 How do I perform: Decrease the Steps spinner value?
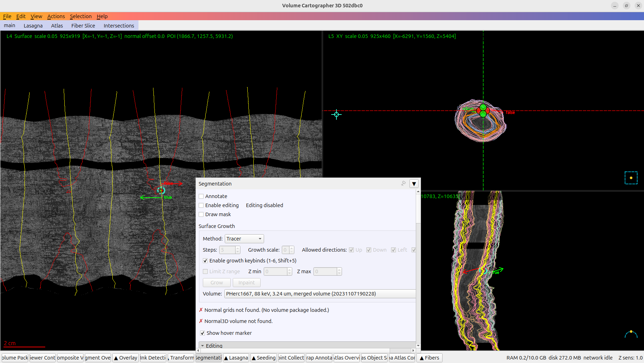(238, 252)
